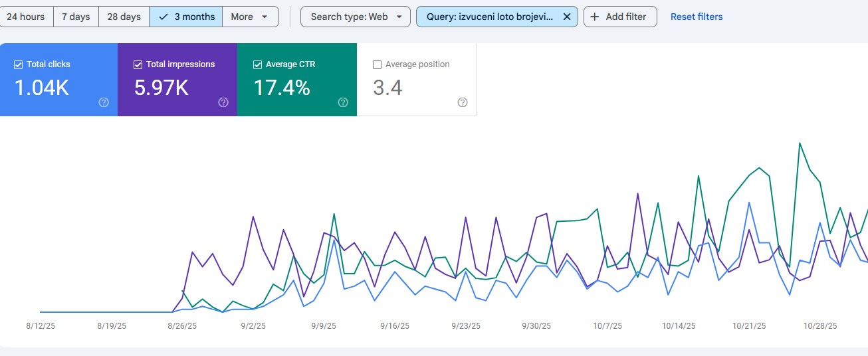This screenshot has width=868, height=356.
Task: Show help for Average position
Action: [x=463, y=102]
